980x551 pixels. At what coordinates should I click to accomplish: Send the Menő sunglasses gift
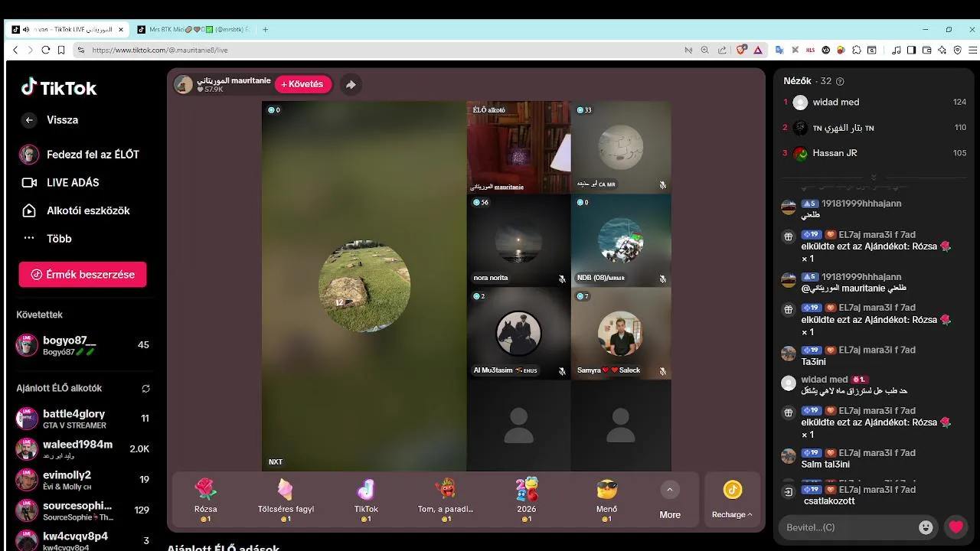point(606,500)
